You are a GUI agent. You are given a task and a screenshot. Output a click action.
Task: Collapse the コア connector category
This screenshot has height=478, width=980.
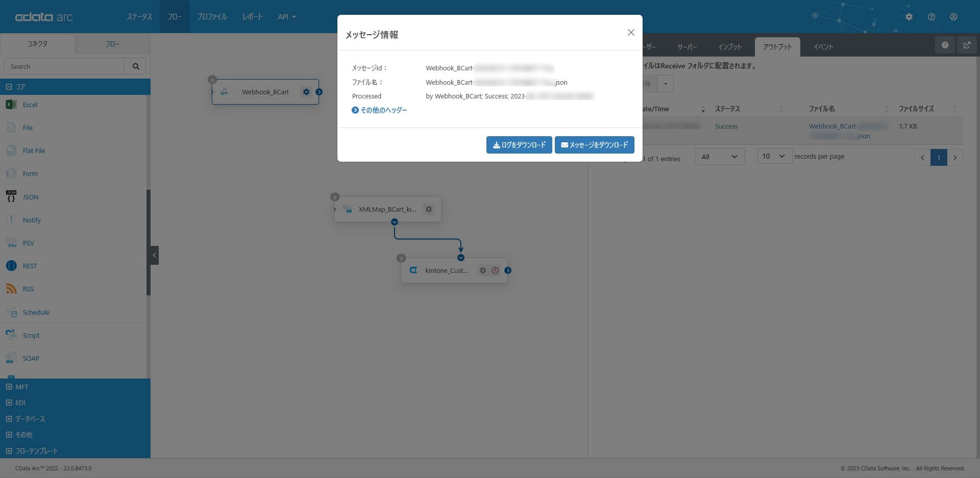(9, 87)
